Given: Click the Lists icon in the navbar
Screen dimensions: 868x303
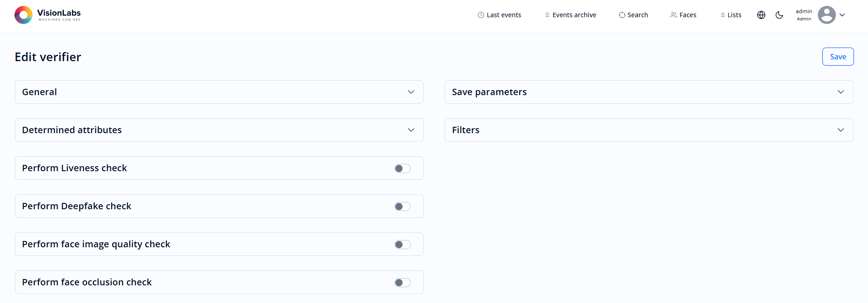Looking at the screenshot, I should click(722, 14).
